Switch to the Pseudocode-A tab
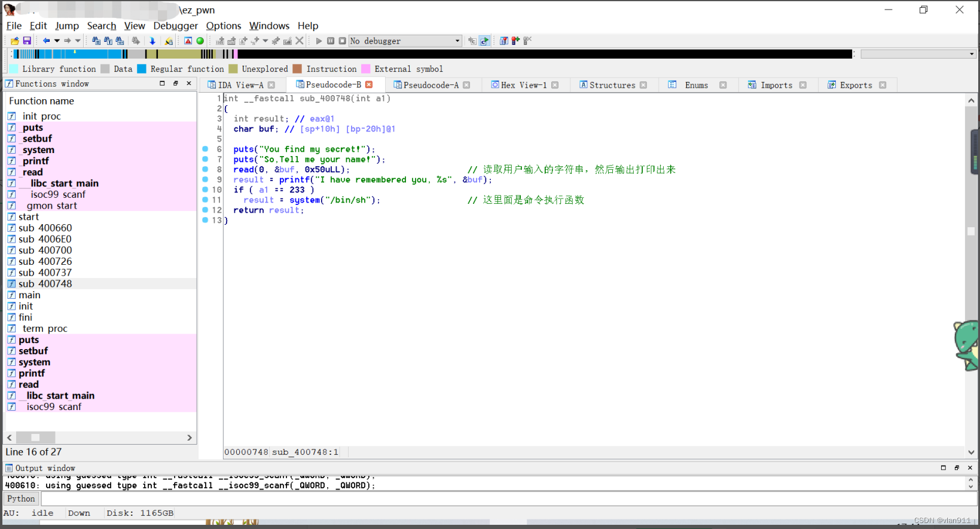The image size is (980, 529). [x=431, y=85]
